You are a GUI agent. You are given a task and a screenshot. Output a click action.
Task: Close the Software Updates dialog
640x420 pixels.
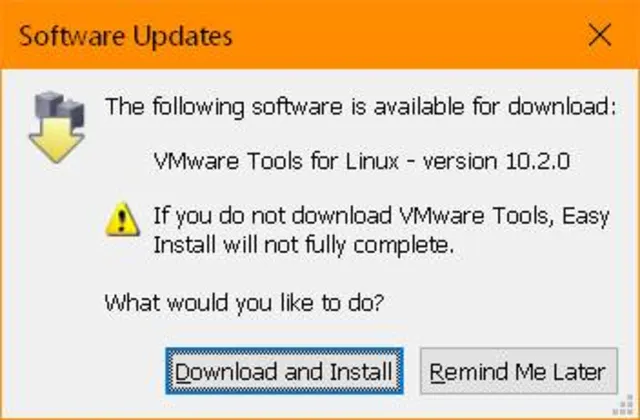point(600,35)
